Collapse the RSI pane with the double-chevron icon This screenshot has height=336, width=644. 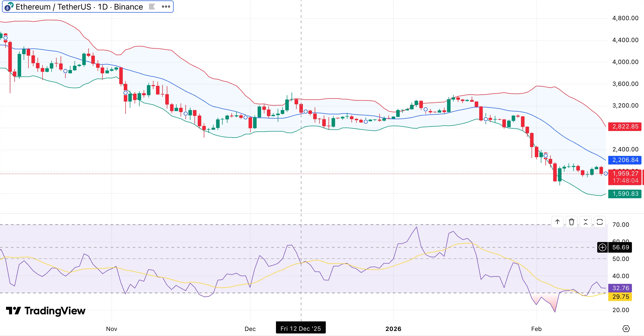(586, 222)
